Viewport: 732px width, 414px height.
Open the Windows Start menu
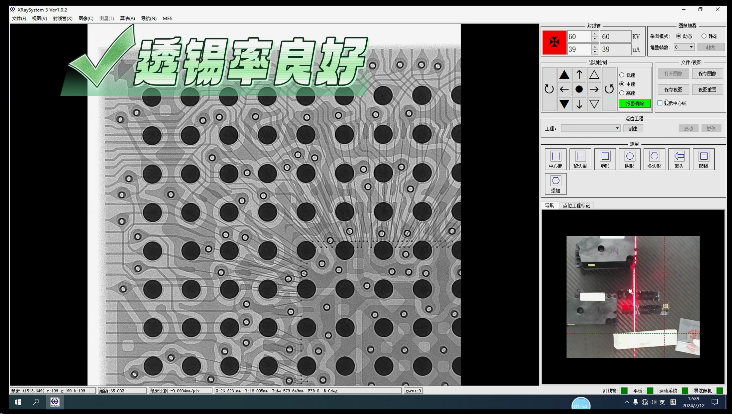coord(17,402)
